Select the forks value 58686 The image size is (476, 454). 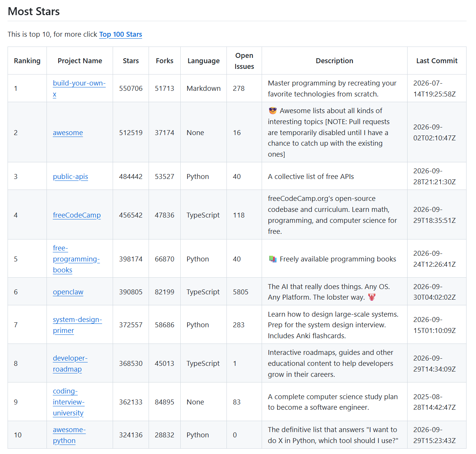tap(164, 325)
